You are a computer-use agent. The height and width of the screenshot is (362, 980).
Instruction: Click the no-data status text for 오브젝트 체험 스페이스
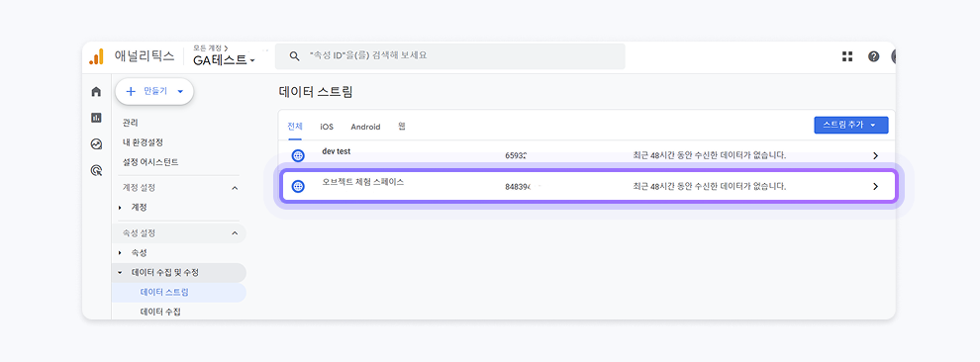pyautogui.click(x=709, y=186)
